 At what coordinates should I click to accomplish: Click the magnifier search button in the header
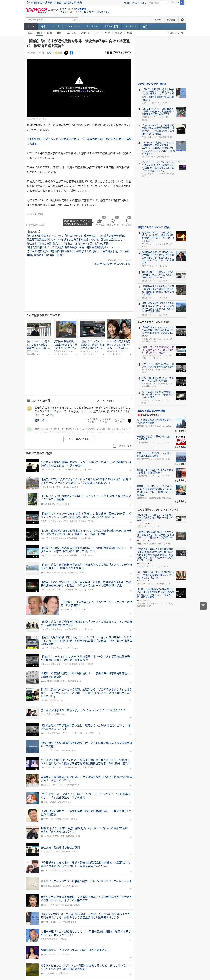tap(75, 20)
